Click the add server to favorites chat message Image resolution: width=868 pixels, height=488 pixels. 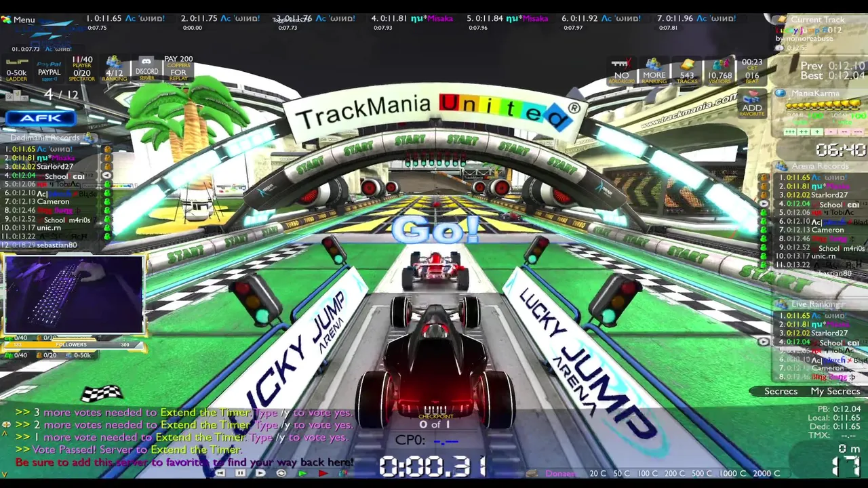[x=184, y=462]
